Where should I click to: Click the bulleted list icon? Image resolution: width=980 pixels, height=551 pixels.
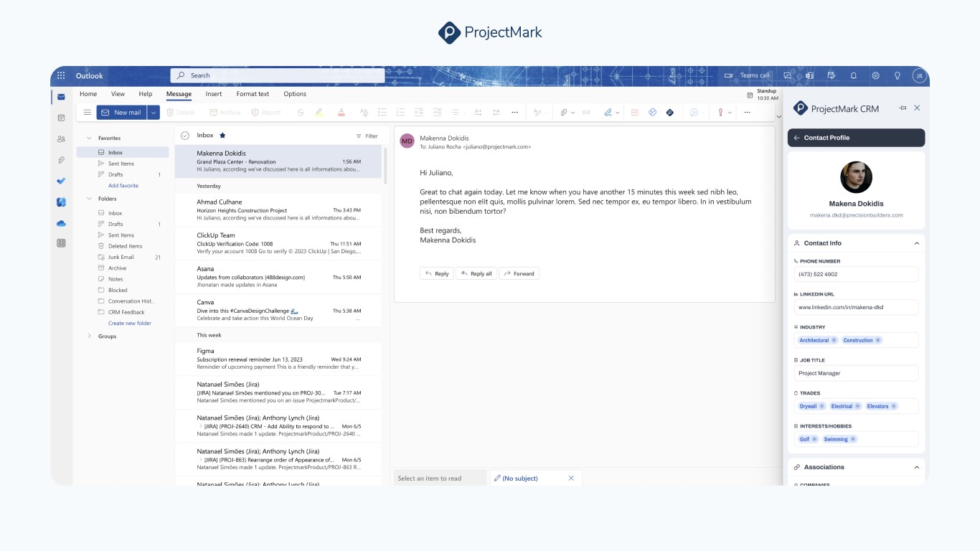point(382,113)
